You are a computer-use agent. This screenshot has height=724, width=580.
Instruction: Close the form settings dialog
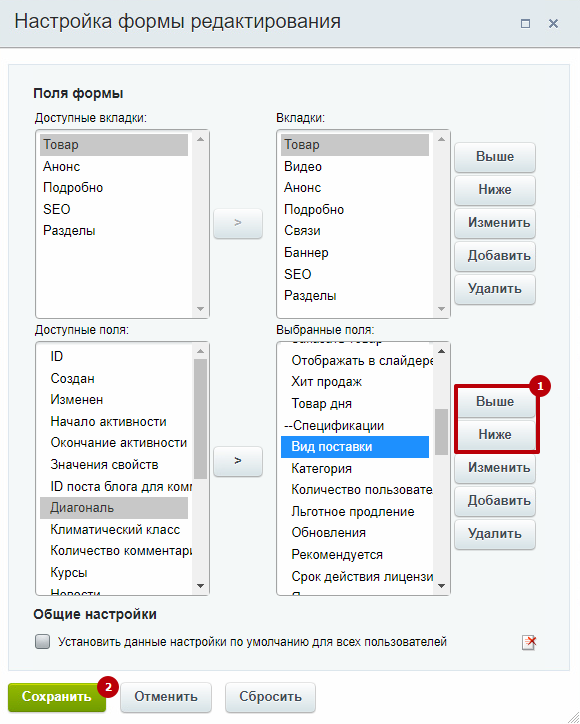(553, 23)
